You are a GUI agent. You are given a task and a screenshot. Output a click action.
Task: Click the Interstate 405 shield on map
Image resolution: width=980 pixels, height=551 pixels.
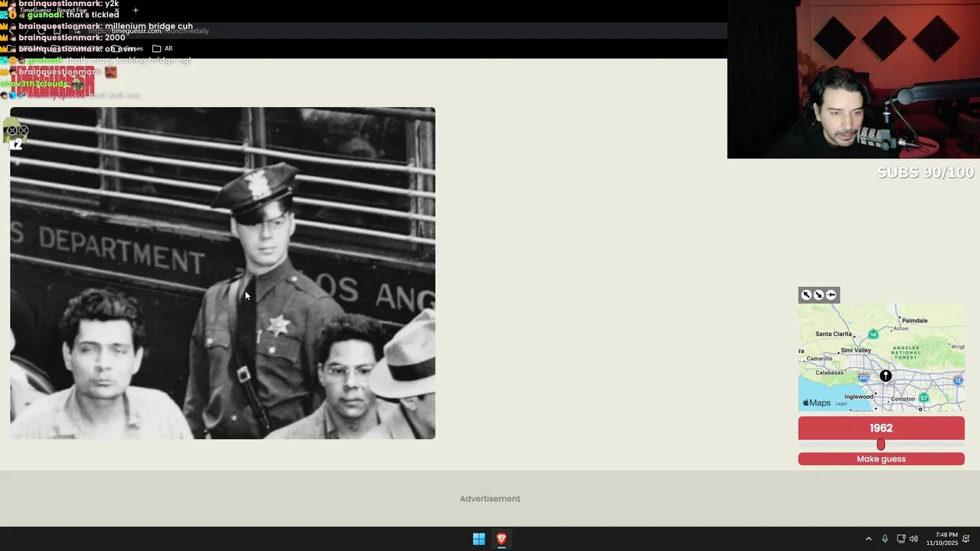[x=864, y=377]
